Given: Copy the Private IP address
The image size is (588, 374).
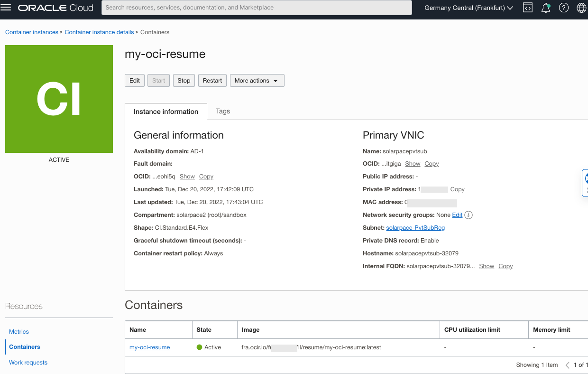Looking at the screenshot, I should point(457,189).
